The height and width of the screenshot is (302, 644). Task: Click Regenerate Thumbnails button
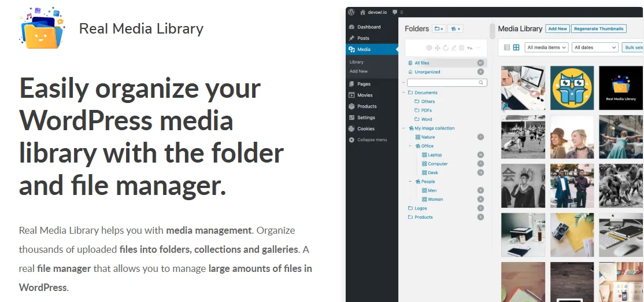[x=599, y=29]
